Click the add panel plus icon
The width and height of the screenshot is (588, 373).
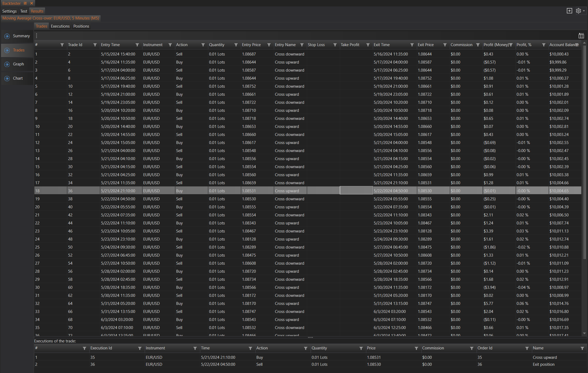(569, 11)
